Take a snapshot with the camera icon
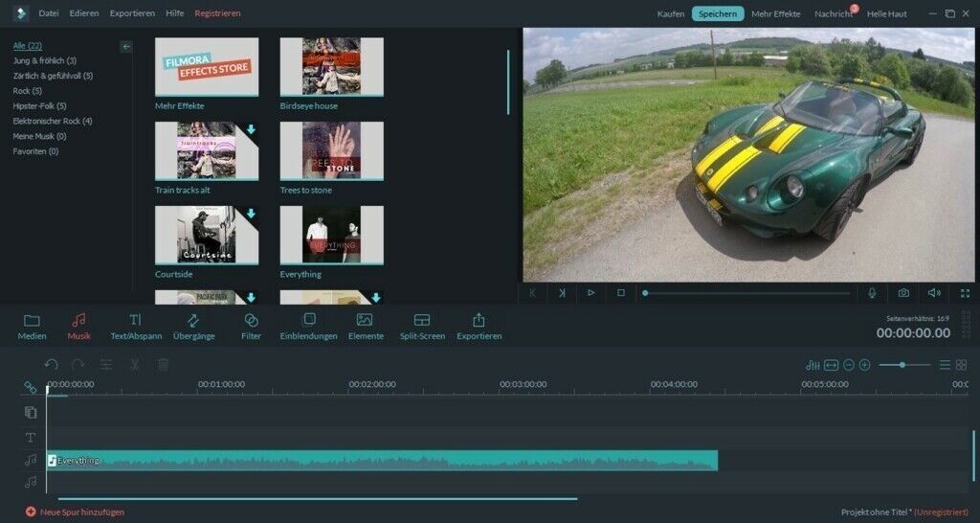Image resolution: width=980 pixels, height=523 pixels. (x=902, y=293)
